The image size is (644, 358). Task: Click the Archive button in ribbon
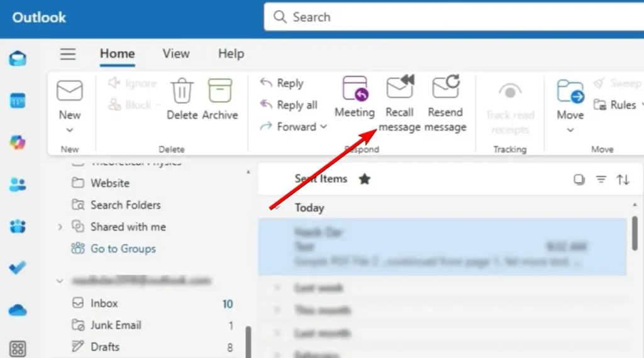[x=220, y=91]
